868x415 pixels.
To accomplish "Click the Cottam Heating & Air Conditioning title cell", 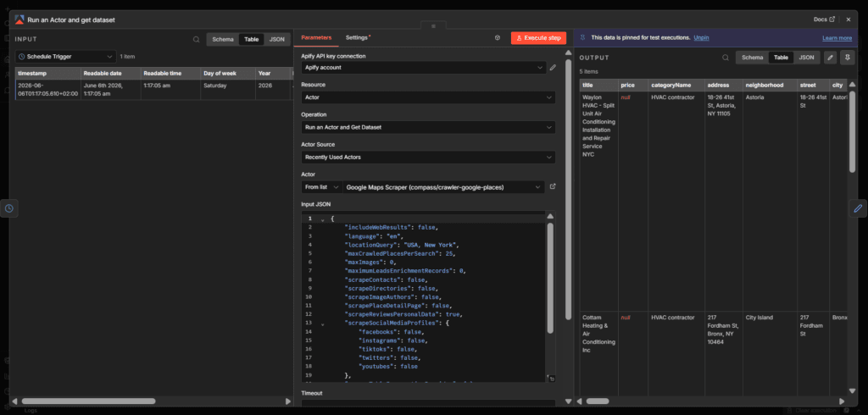I will 599,353.
